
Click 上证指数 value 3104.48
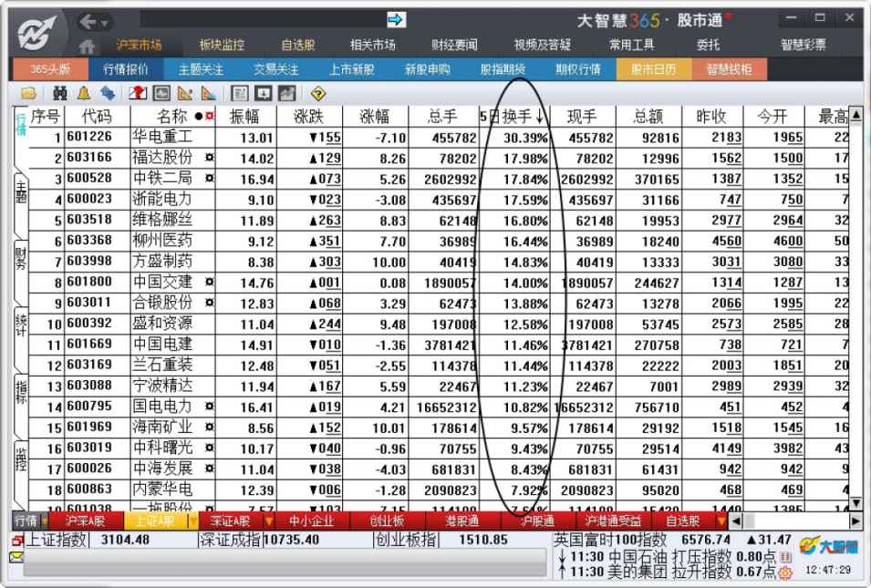[x=126, y=541]
